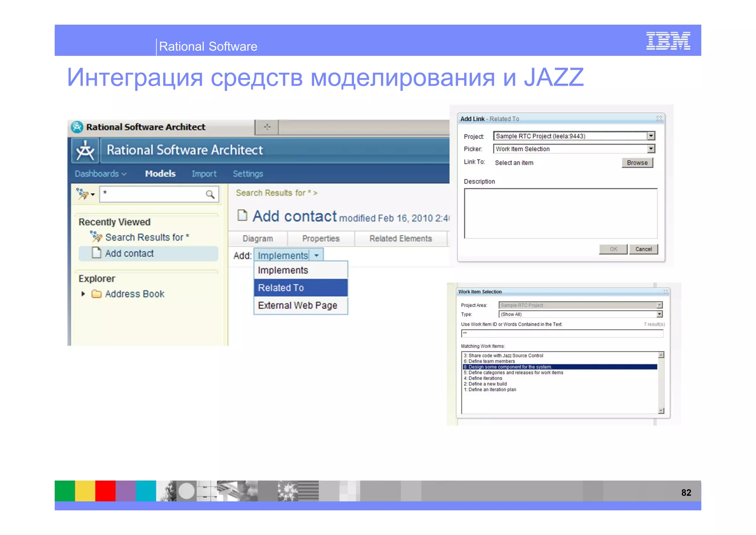Click the work item ID search field
The width and height of the screenshot is (756, 535).
coord(562,334)
